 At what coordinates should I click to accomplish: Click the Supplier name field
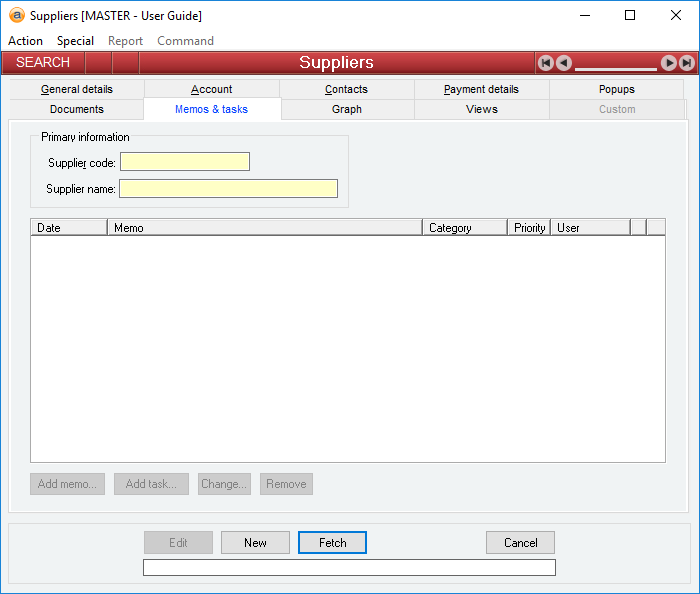tap(228, 188)
